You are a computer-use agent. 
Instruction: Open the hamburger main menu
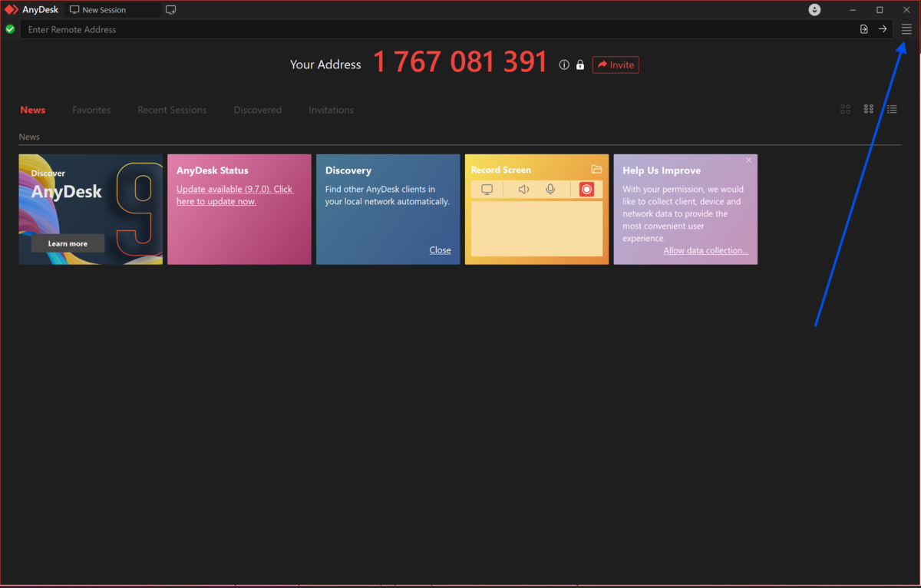pos(906,29)
